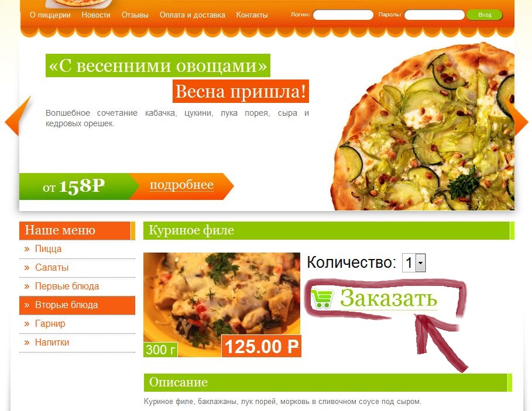Open Оплата и доставка page
This screenshot has height=411, width=532.
(x=193, y=15)
